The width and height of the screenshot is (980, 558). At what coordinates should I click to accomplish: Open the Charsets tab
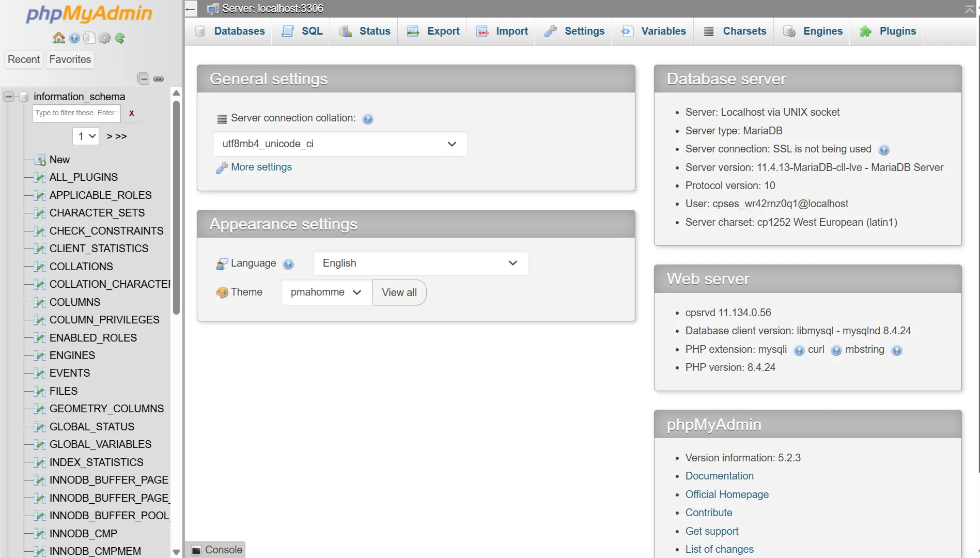tap(735, 31)
